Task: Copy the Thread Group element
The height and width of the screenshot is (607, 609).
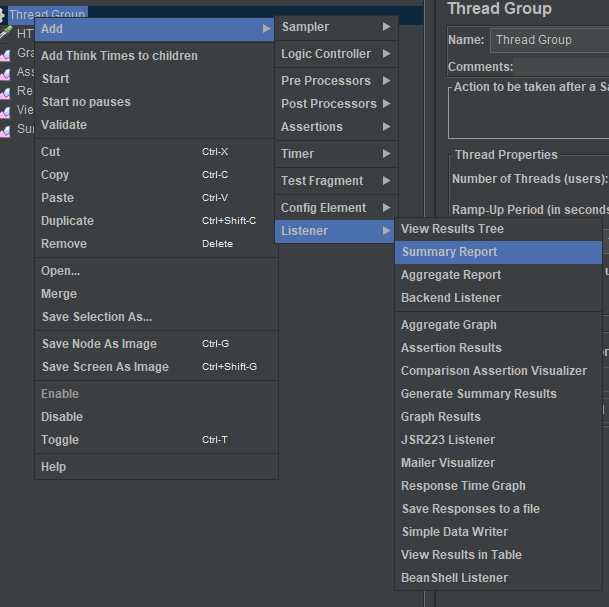Action: coord(156,175)
